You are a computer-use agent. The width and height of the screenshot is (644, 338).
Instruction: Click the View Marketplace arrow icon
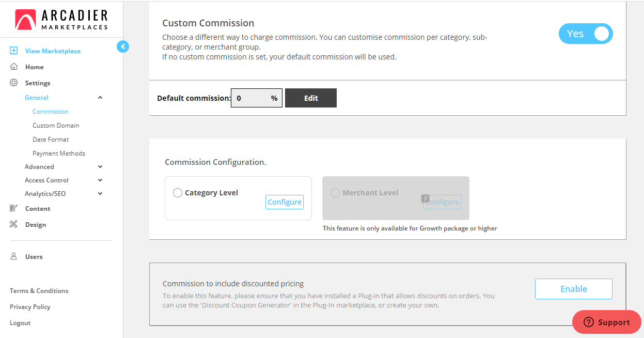14,51
